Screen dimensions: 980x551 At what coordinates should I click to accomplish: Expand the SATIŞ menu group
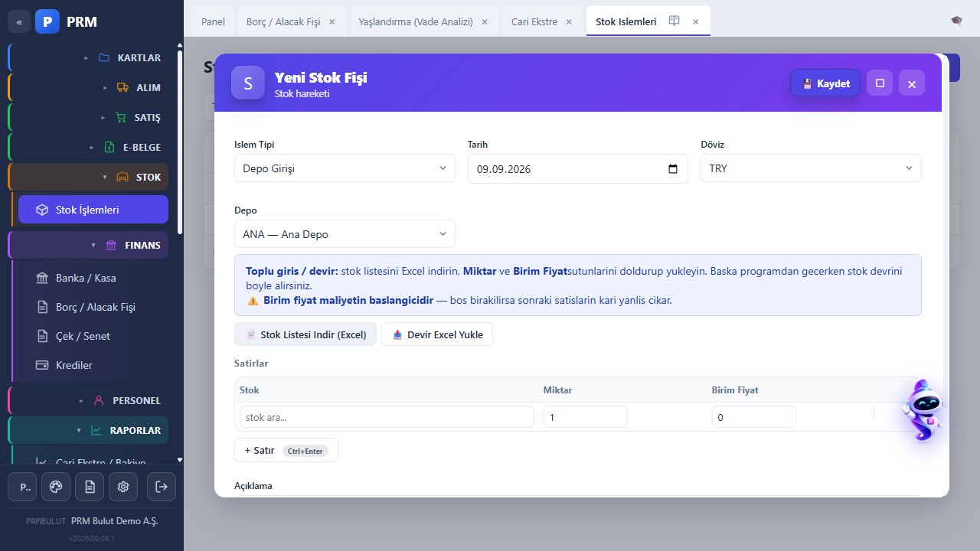point(88,117)
